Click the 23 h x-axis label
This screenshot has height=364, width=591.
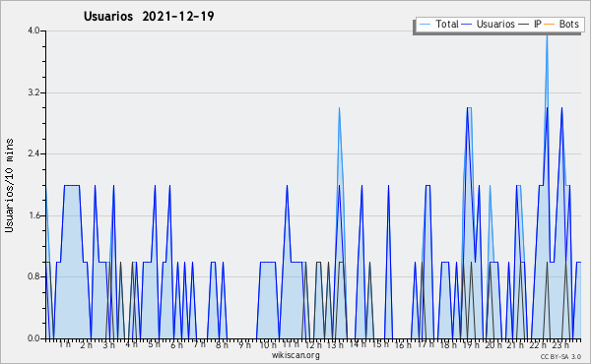coord(559,344)
